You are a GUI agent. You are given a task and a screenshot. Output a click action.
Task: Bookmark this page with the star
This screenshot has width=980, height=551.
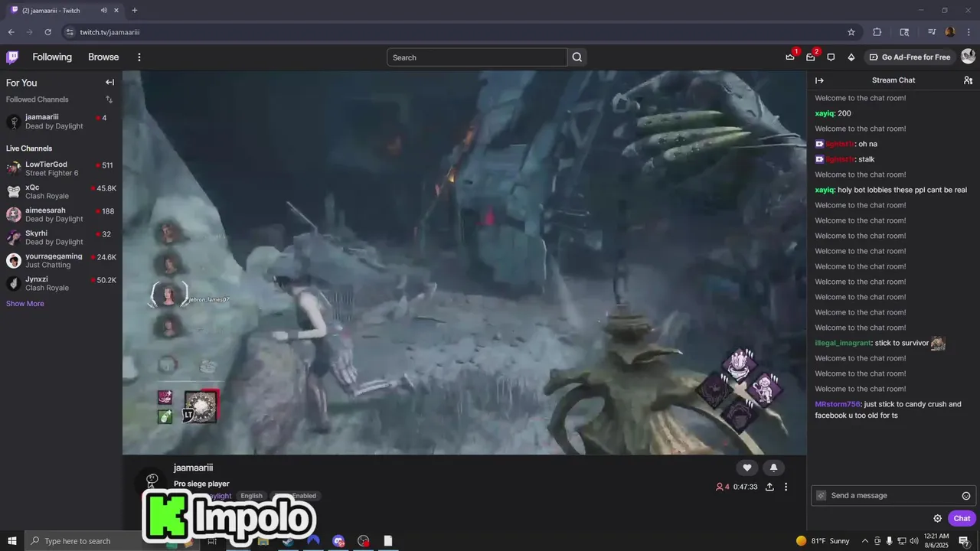(851, 32)
